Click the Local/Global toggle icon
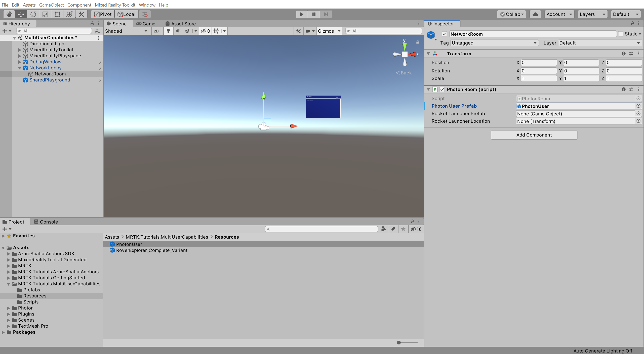 (127, 14)
